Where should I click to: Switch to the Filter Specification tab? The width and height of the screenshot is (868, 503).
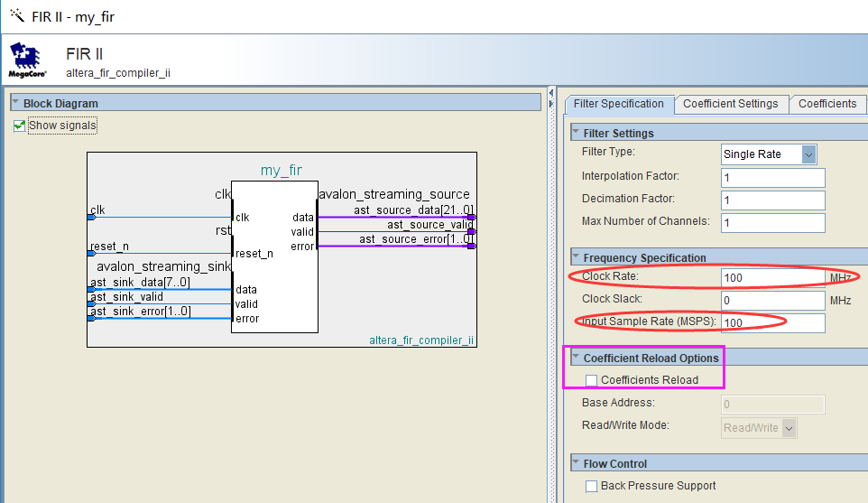(619, 104)
